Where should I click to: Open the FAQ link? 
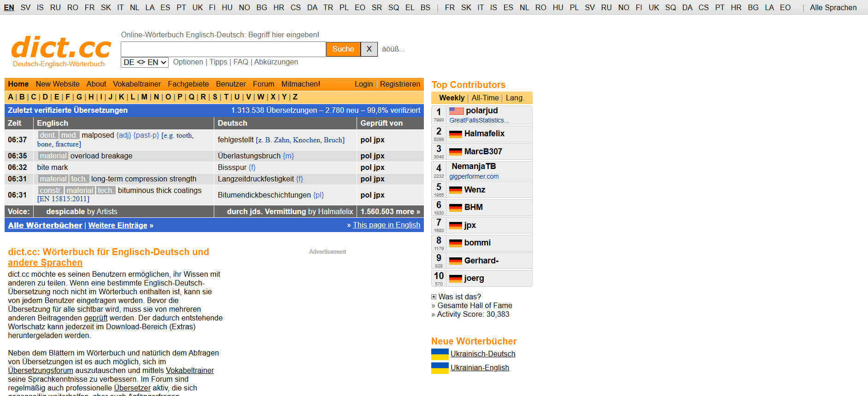241,62
